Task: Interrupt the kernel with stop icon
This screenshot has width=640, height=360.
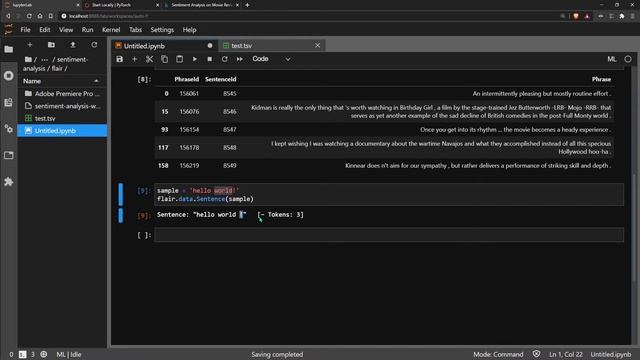Action: (x=209, y=59)
